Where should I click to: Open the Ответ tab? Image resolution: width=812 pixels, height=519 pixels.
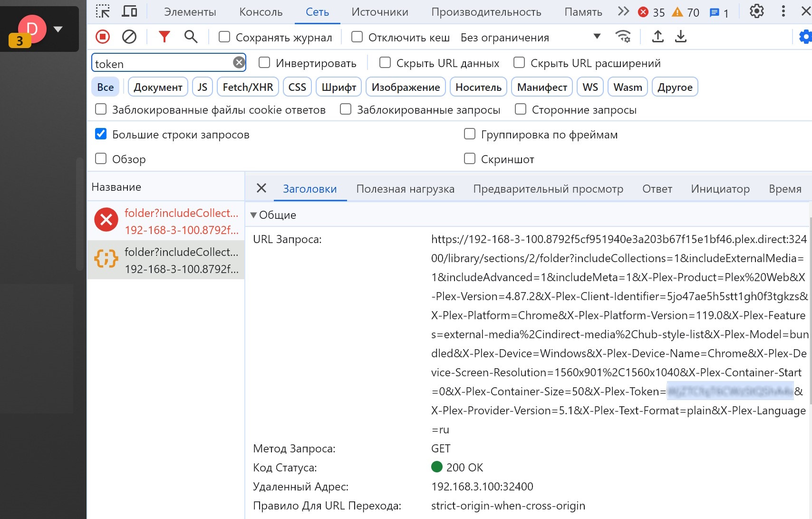(x=657, y=189)
